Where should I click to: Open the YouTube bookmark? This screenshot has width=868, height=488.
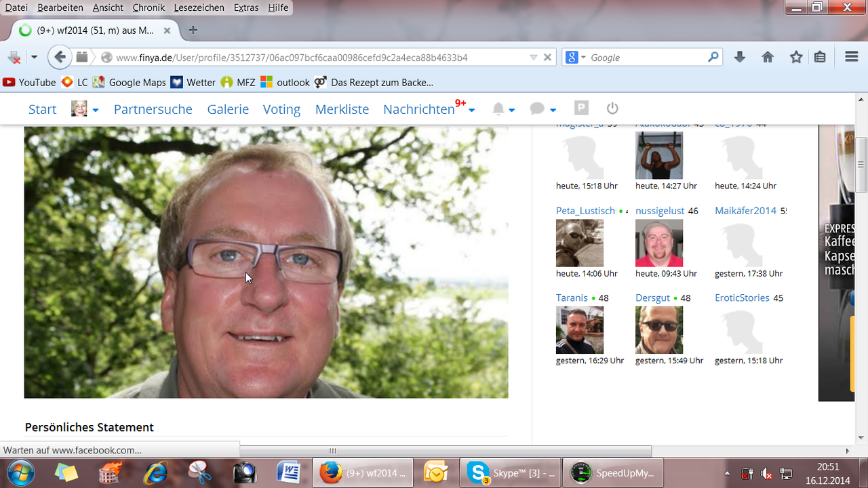pos(29,82)
